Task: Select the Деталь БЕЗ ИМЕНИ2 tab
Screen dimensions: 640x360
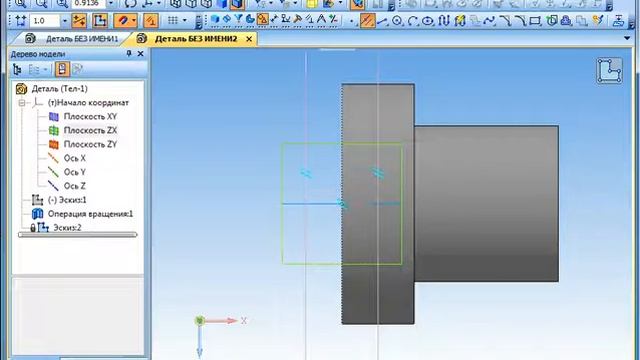Action: pyautogui.click(x=196, y=39)
